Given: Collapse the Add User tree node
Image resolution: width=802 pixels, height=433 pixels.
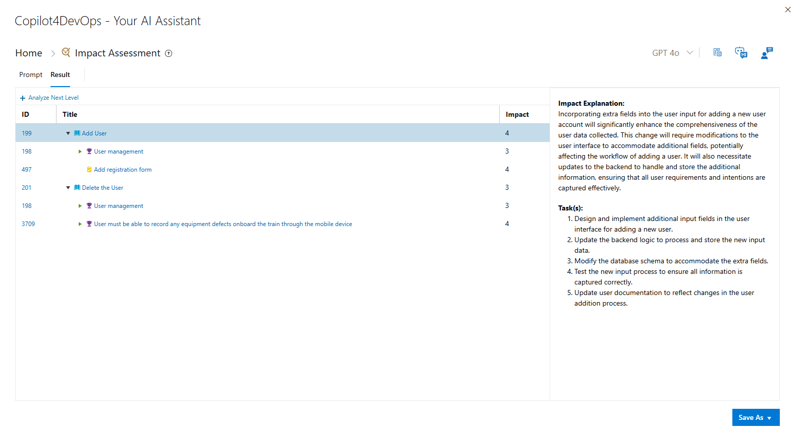Looking at the screenshot, I should pyautogui.click(x=68, y=133).
